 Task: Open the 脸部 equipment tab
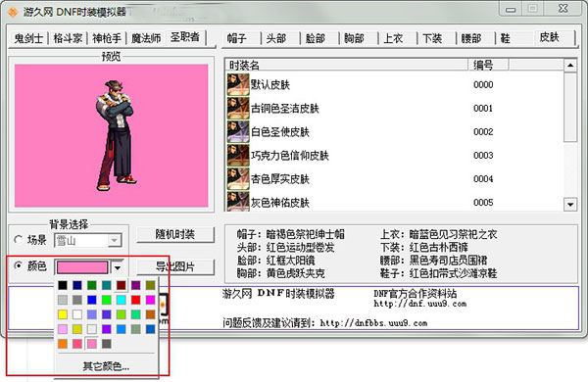pos(319,38)
